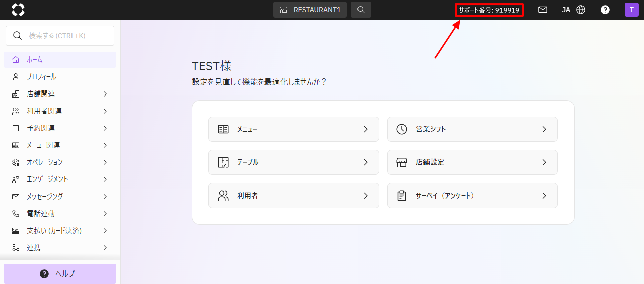The width and height of the screenshot is (644, 284).
Task: Expand 支払い (カード決済) sidebar section
Action: point(60,231)
